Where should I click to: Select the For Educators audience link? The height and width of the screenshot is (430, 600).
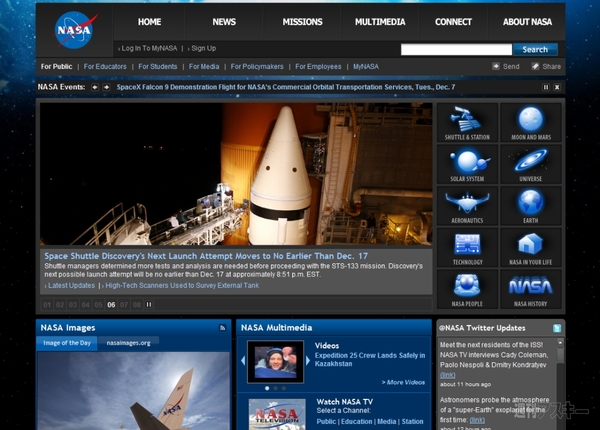[105, 67]
